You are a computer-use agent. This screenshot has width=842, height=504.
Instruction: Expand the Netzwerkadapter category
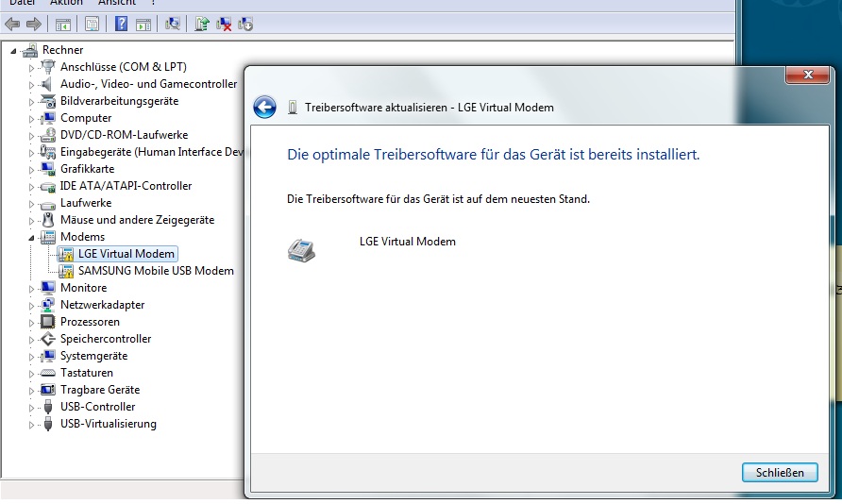click(31, 306)
